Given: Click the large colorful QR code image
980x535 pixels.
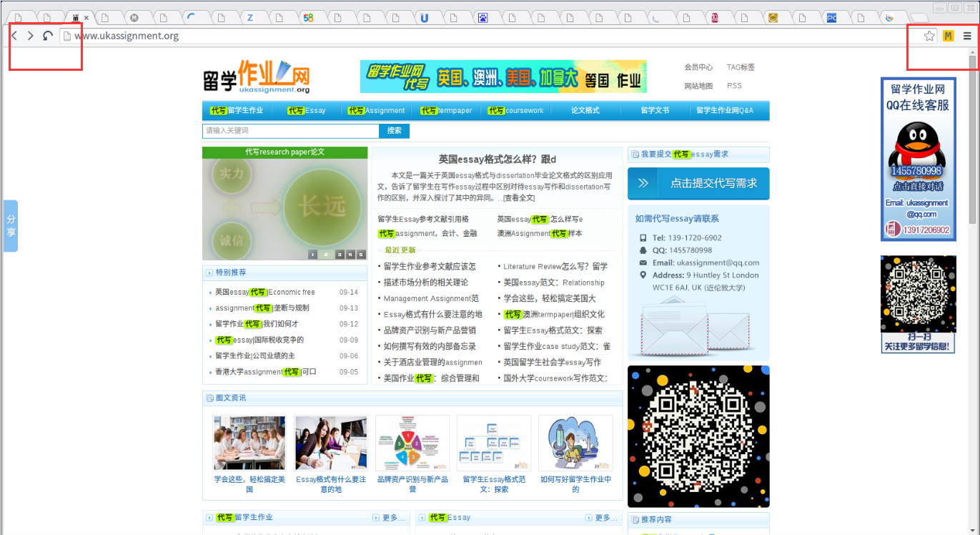Looking at the screenshot, I should [698, 436].
